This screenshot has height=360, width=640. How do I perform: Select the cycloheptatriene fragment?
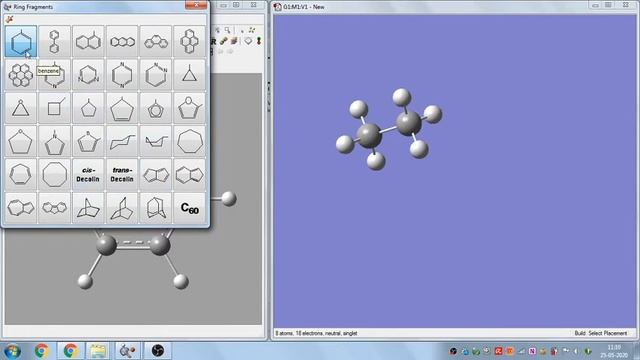point(21,175)
